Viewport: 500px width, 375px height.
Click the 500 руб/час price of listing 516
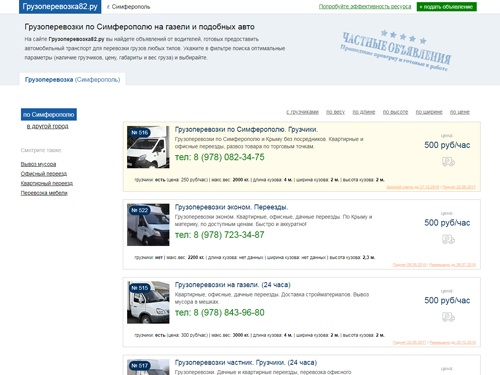click(x=447, y=145)
